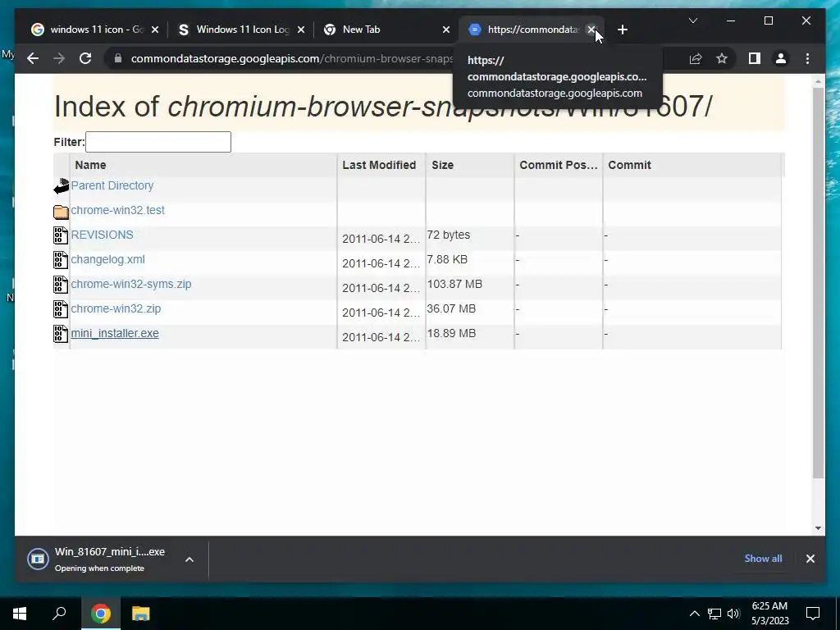Viewport: 840px width, 630px height.
Task: Close the commondatastorage tab
Action: 591,30
